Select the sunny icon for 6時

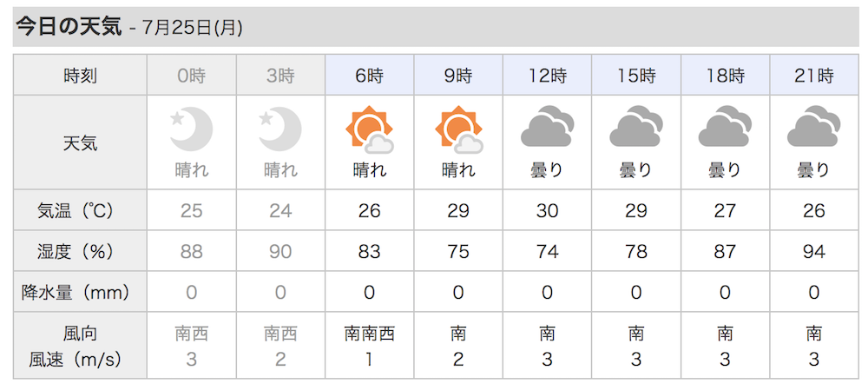tap(369, 129)
